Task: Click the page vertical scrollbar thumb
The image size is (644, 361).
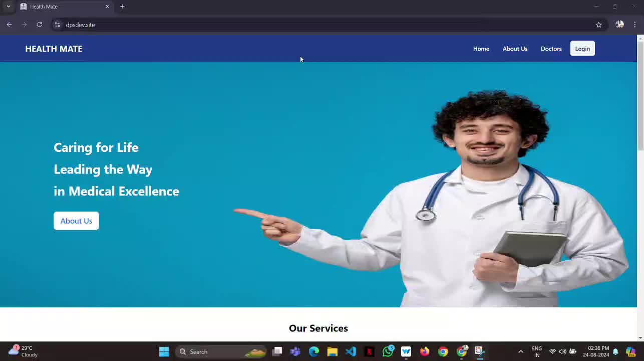Action: tap(640, 95)
